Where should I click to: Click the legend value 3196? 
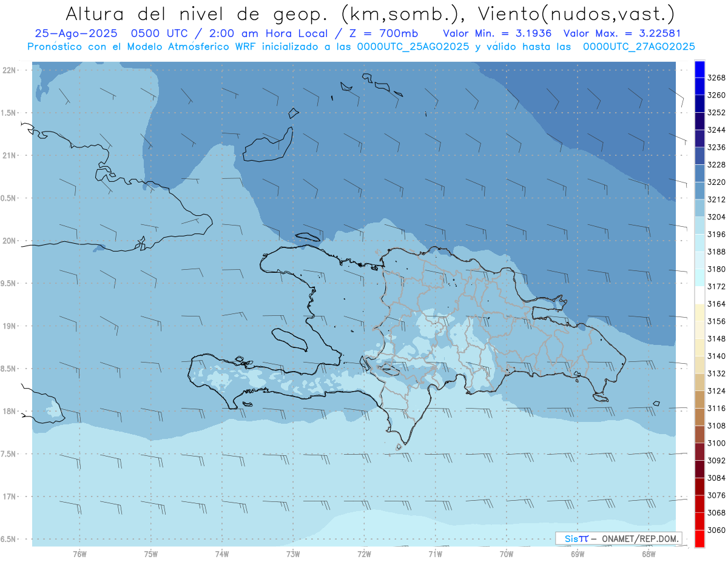[x=716, y=234]
